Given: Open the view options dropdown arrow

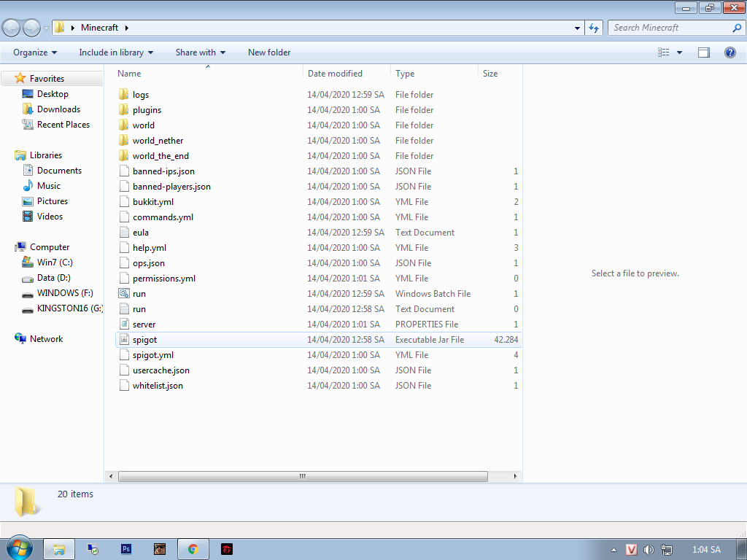Looking at the screenshot, I should coord(679,52).
